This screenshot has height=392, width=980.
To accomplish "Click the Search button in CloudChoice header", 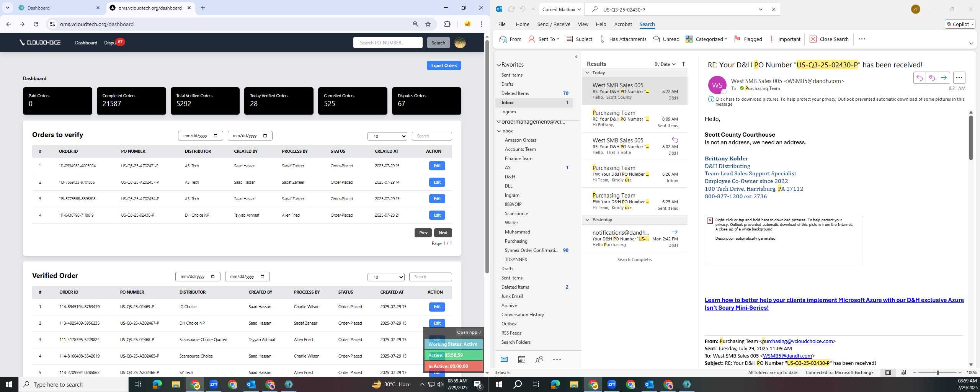I will tap(438, 42).
